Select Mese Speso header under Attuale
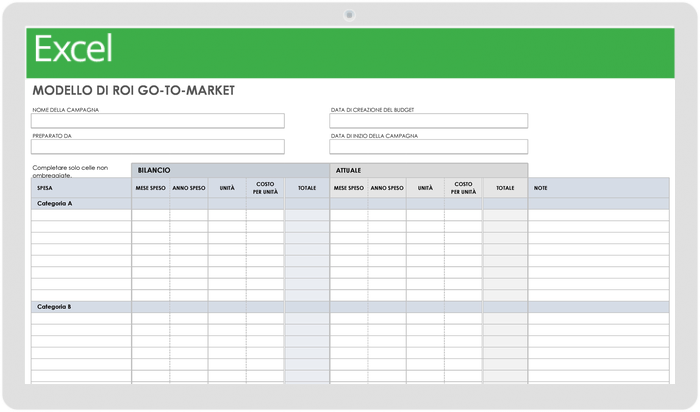The width and height of the screenshot is (700, 412). 349,188
